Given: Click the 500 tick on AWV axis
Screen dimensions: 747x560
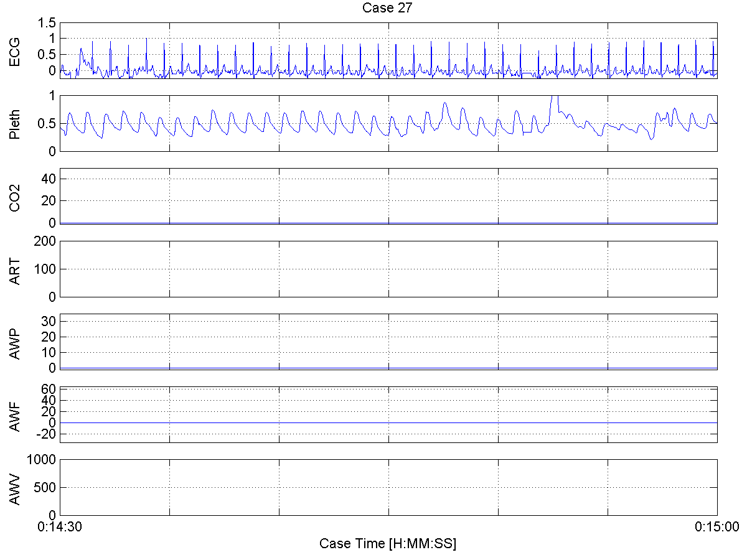Looking at the screenshot, I should (x=45, y=487).
